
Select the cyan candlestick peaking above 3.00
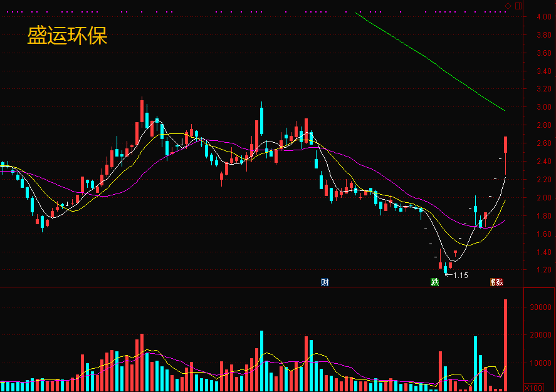(x=261, y=118)
